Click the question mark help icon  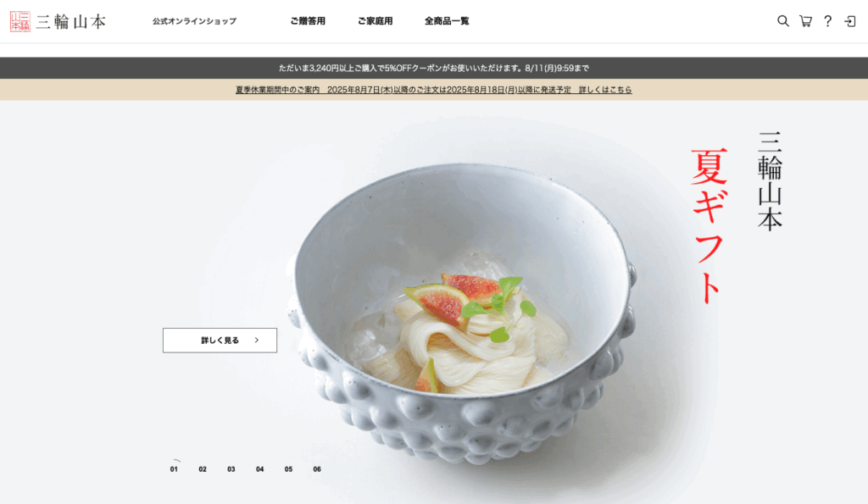pos(827,21)
